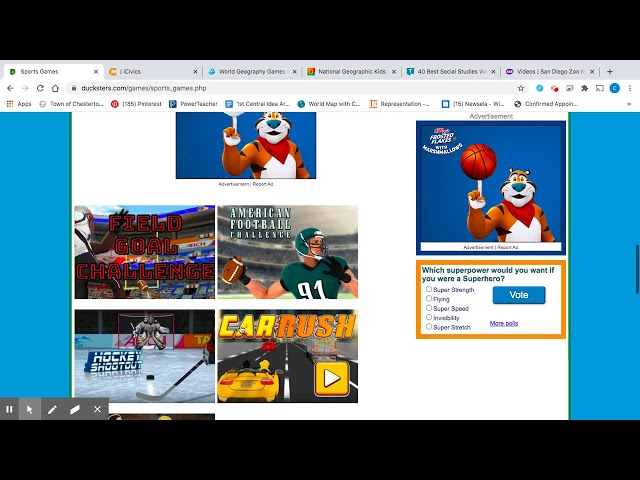Open the Representation bookmark
The image size is (640, 480).
click(400, 104)
